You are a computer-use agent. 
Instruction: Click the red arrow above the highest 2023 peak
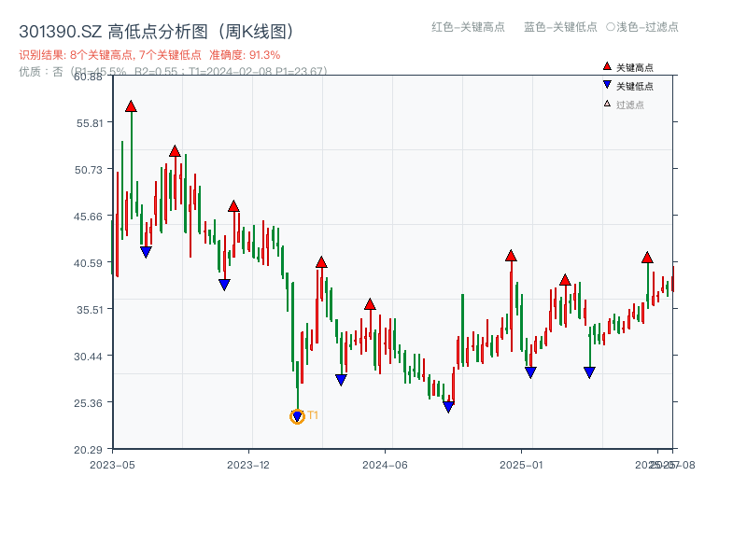pyautogui.click(x=131, y=106)
